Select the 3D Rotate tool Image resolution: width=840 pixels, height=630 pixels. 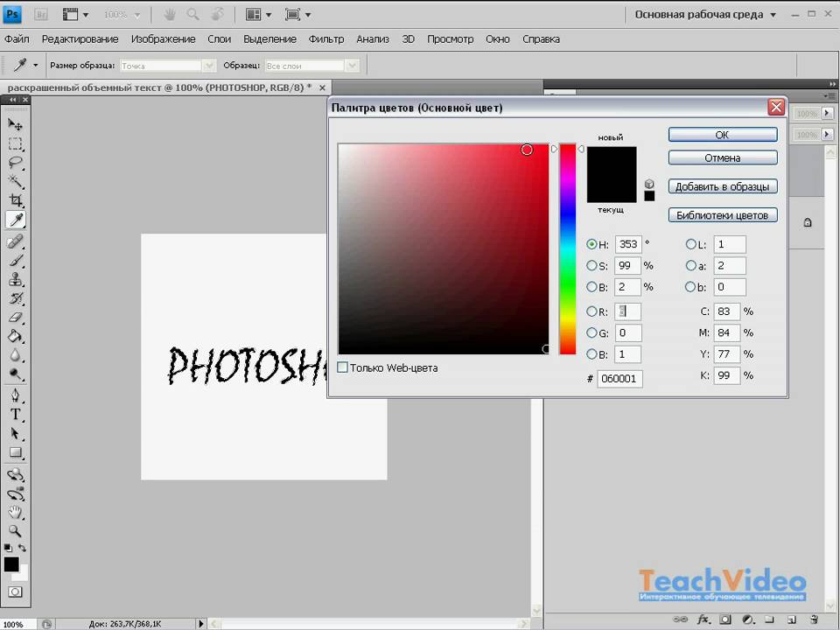pos(15,474)
